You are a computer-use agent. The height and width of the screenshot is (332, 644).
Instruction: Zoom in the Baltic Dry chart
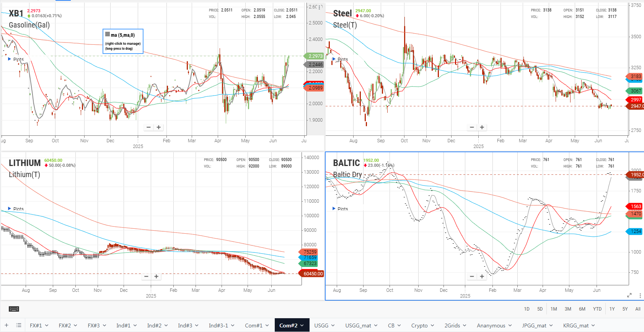click(482, 277)
